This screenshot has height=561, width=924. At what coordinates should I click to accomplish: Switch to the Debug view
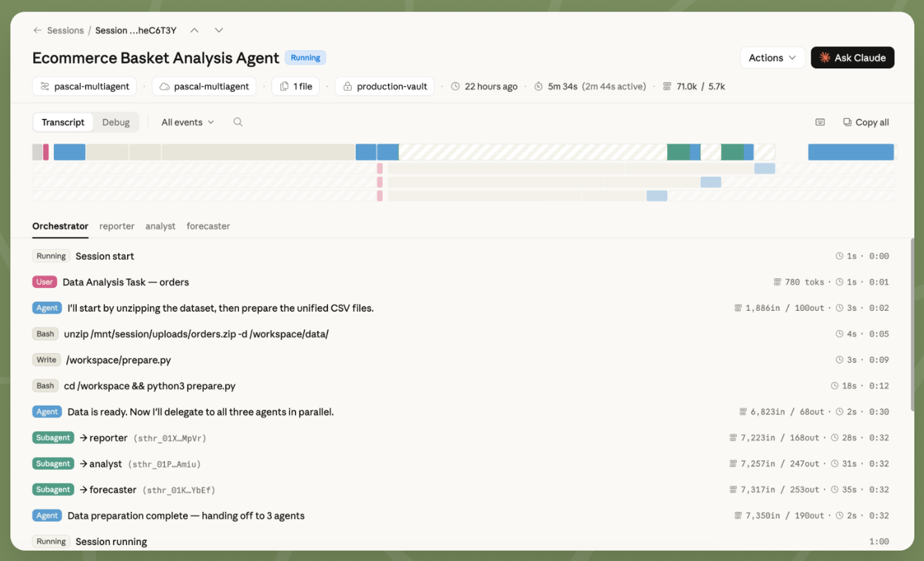116,122
